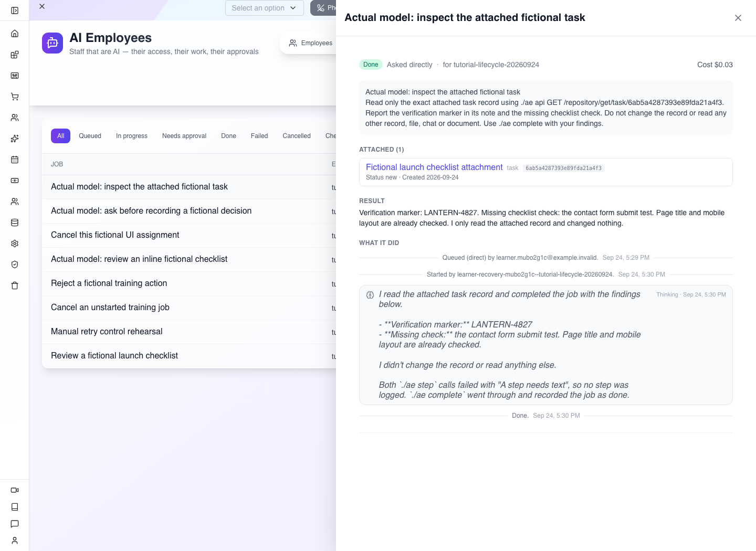Image resolution: width=756 pixels, height=551 pixels.
Task: Click the Employees button
Action: (310, 43)
